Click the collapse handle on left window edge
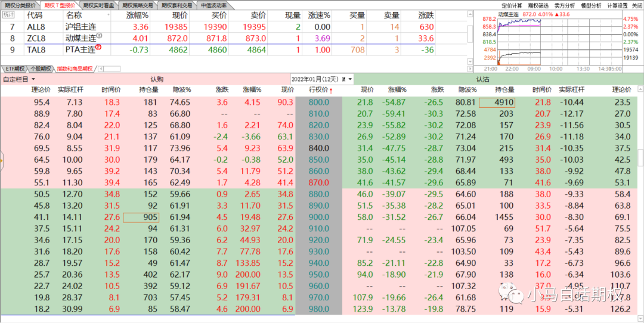 point(2,160)
